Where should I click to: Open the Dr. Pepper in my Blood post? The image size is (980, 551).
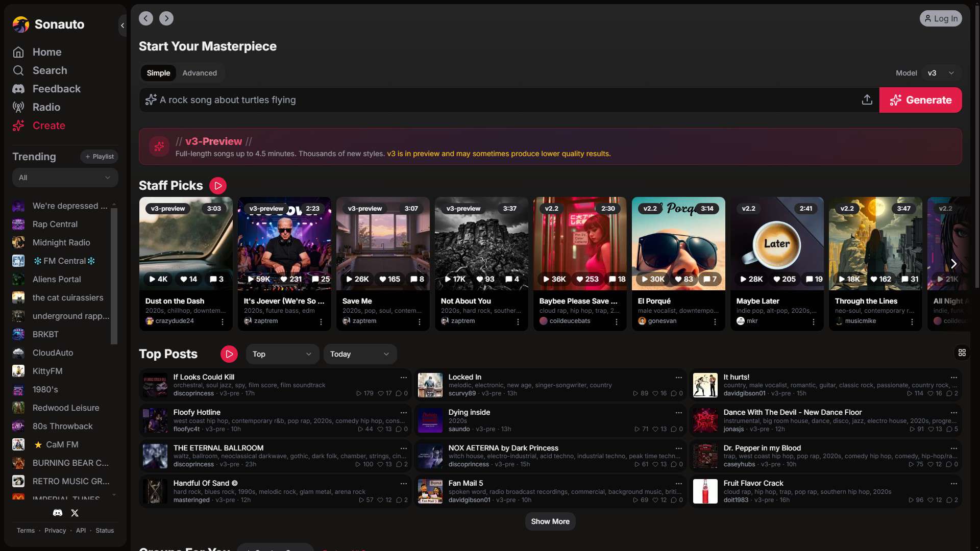pos(825,456)
